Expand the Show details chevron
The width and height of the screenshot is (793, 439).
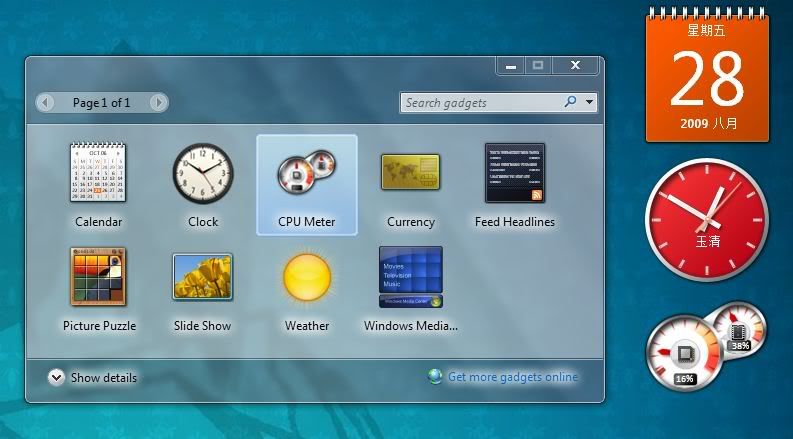coord(56,377)
